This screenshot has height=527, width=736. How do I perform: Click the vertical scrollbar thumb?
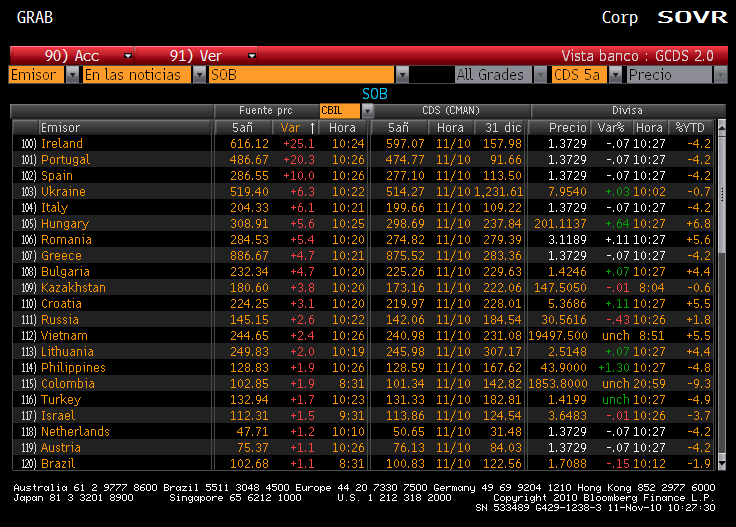pyautogui.click(x=721, y=194)
